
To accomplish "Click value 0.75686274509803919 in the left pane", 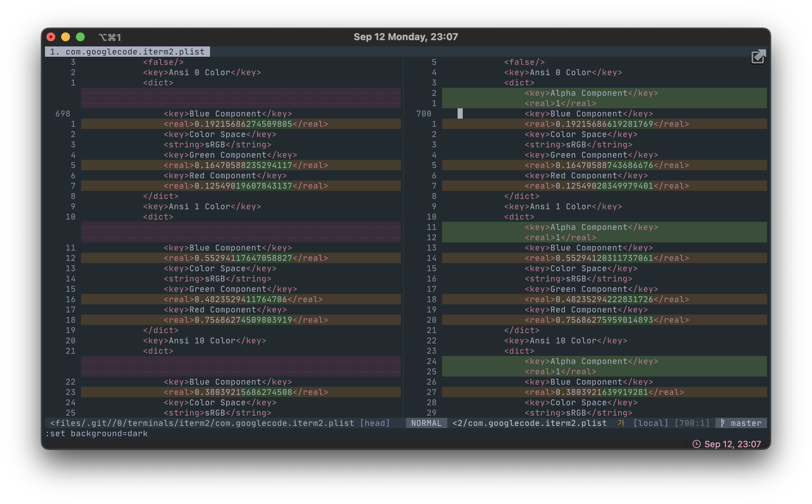I will pyautogui.click(x=243, y=320).
